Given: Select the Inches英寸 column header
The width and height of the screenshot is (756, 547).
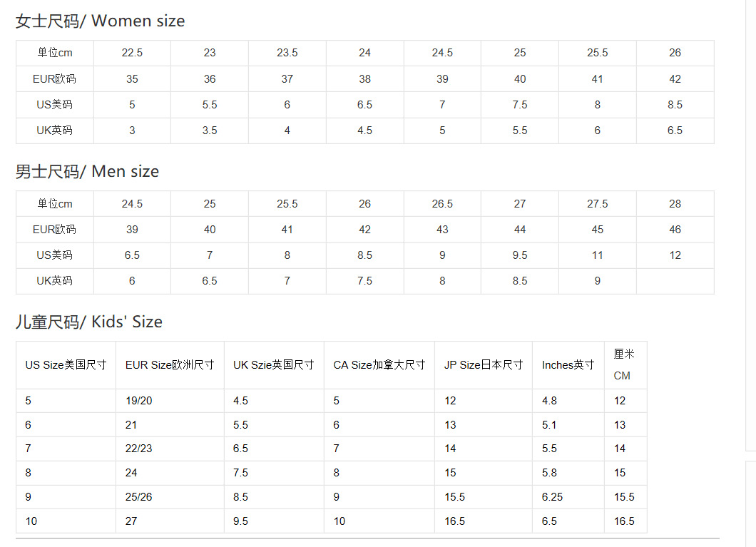Looking at the screenshot, I should 568,365.
